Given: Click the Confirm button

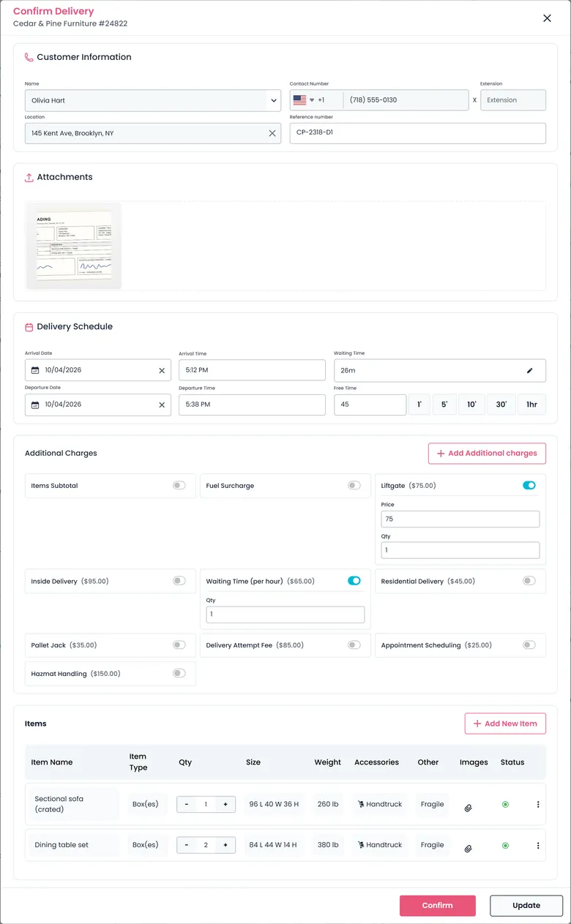Looking at the screenshot, I should tap(438, 906).
